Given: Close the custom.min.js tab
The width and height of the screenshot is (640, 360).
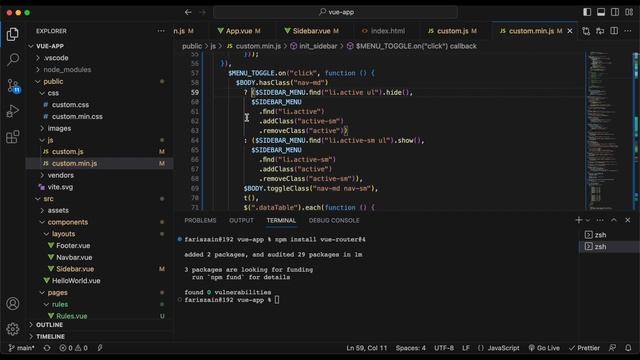Looking at the screenshot, I should point(570,31).
